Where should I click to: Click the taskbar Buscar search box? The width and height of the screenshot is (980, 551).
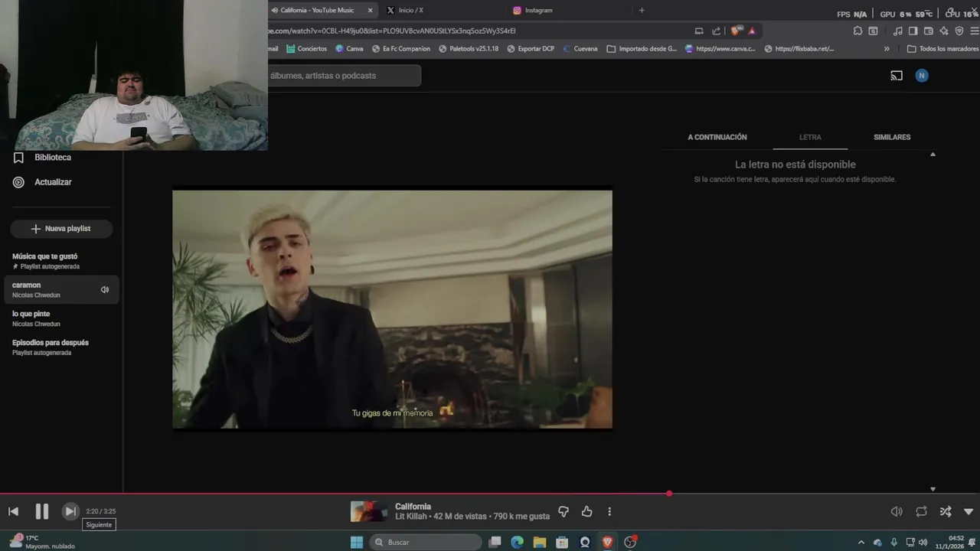tap(426, 542)
